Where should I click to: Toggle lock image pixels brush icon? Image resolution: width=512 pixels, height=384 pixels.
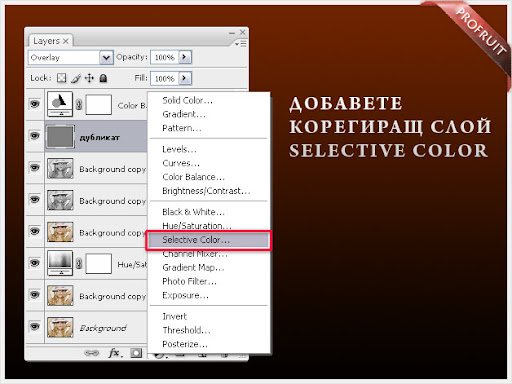pos(76,78)
